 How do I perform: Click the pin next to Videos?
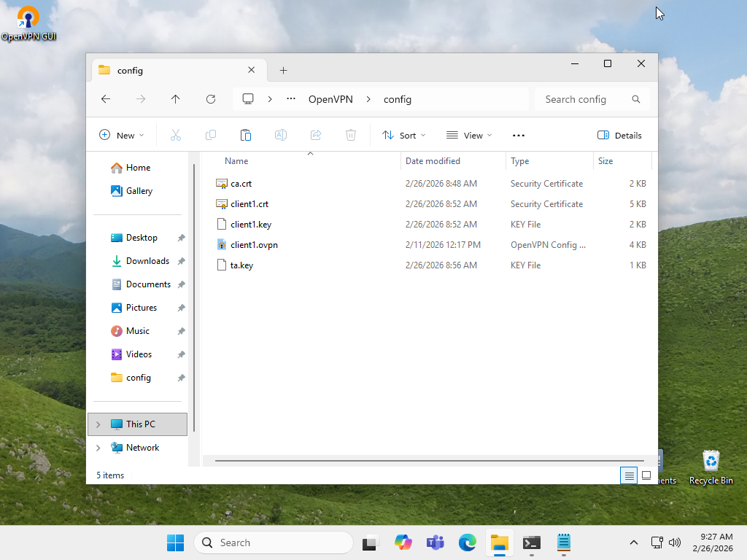(x=181, y=354)
